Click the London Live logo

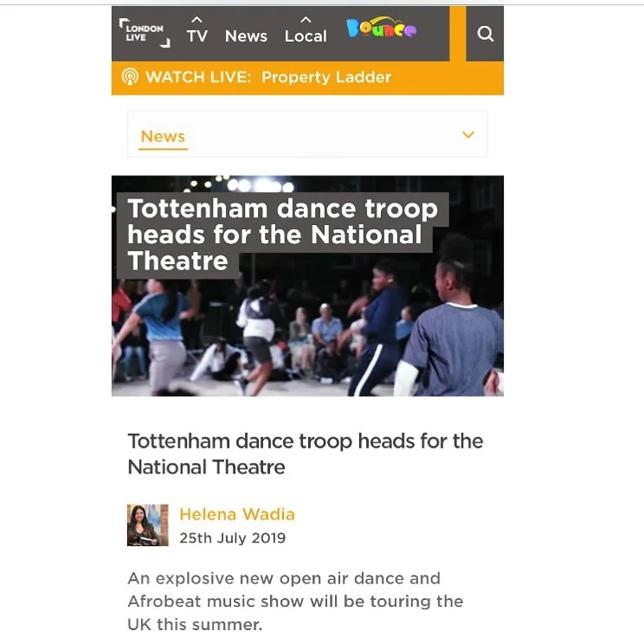coord(145,33)
